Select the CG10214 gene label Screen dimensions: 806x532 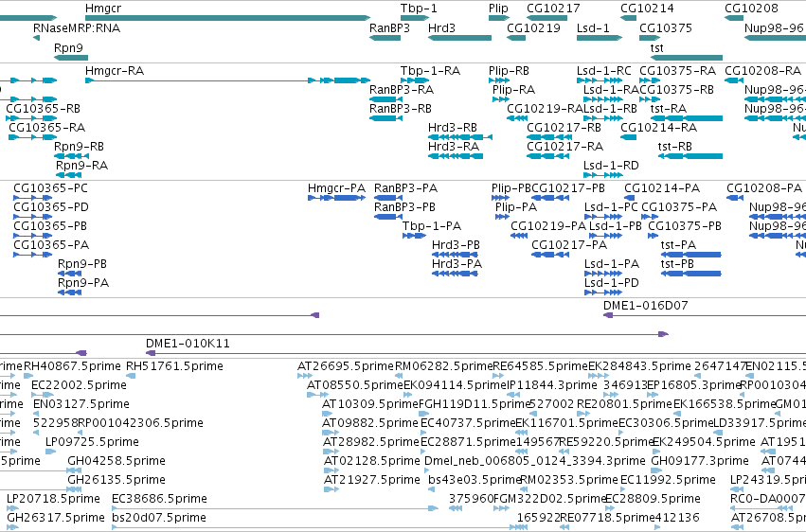(647, 9)
